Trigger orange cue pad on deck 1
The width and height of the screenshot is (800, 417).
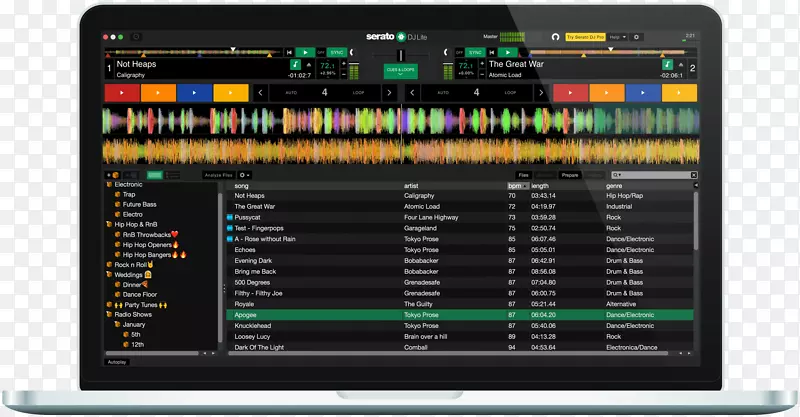tap(158, 93)
